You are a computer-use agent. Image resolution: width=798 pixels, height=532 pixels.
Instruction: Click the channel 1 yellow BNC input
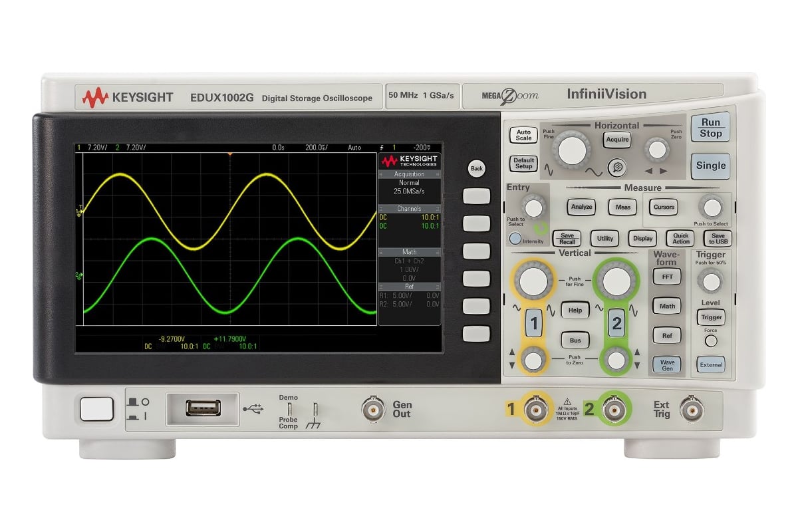[x=536, y=408]
